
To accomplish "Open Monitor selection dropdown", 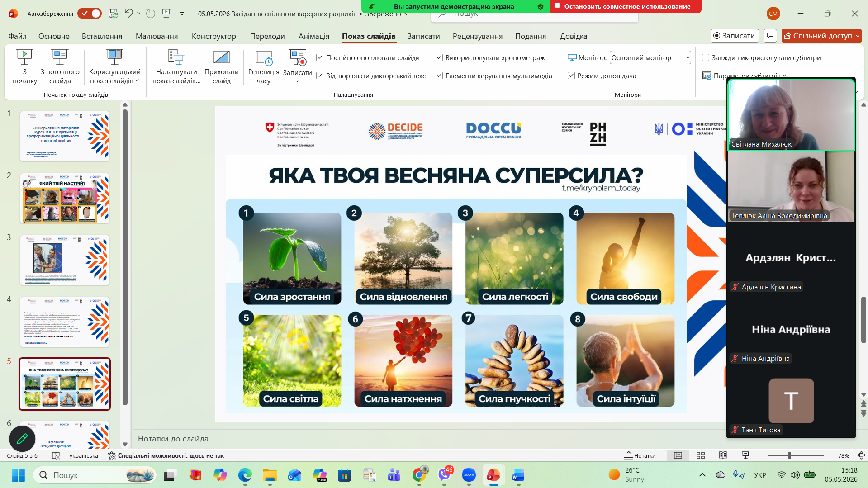I will click(650, 57).
